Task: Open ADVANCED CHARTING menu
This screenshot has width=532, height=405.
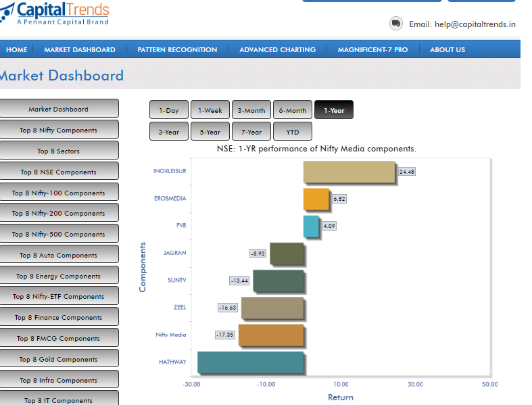Action: pos(278,49)
